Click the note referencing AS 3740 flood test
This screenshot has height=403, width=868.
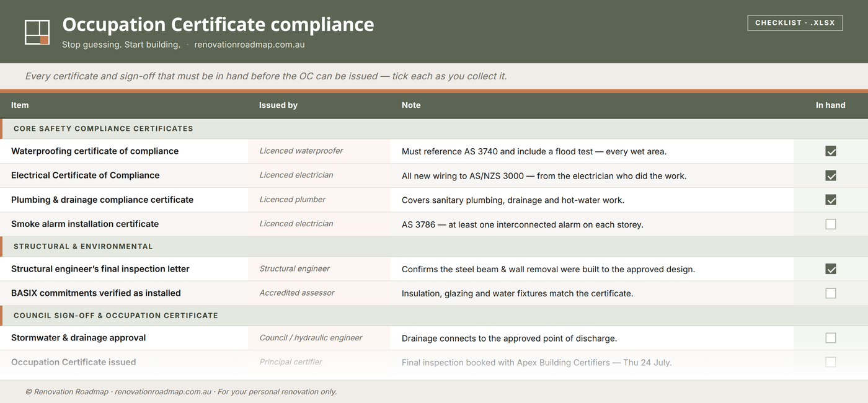tap(534, 151)
